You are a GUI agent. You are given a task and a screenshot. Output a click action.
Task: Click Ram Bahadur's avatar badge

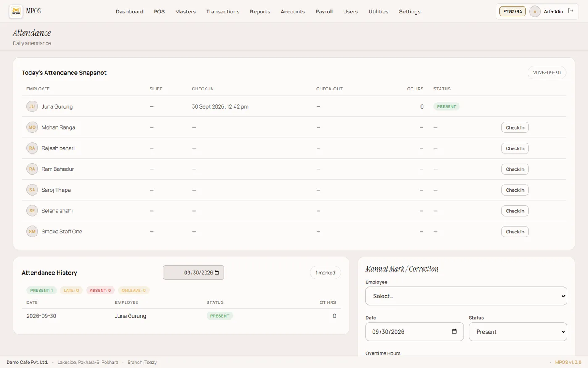tap(32, 169)
